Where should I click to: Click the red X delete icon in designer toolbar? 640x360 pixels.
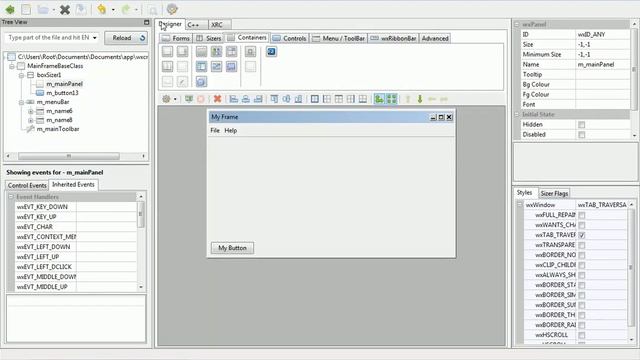click(x=218, y=99)
